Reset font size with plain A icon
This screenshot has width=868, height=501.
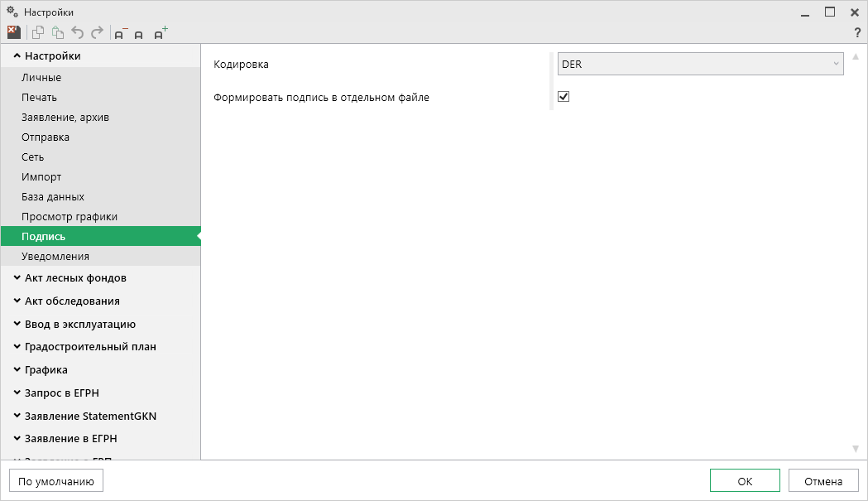139,34
